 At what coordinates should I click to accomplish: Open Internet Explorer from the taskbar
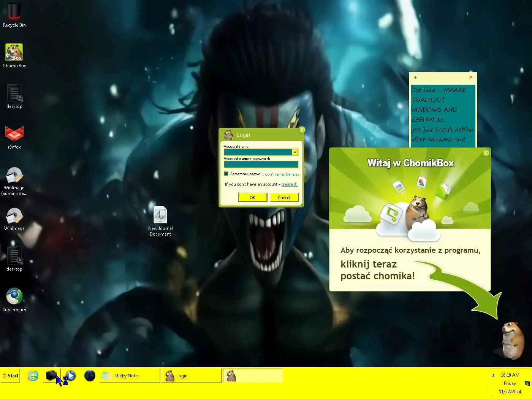coord(33,376)
